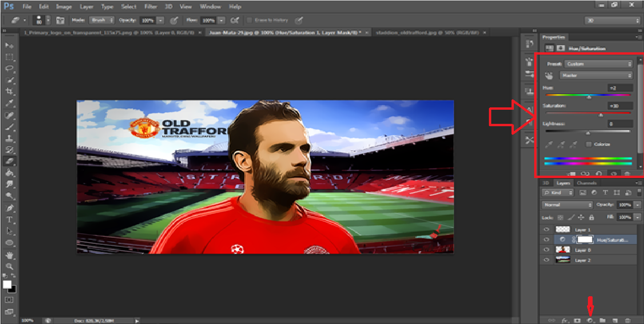Enable the Colorize checkbox
This screenshot has width=644, height=324.
(588, 145)
